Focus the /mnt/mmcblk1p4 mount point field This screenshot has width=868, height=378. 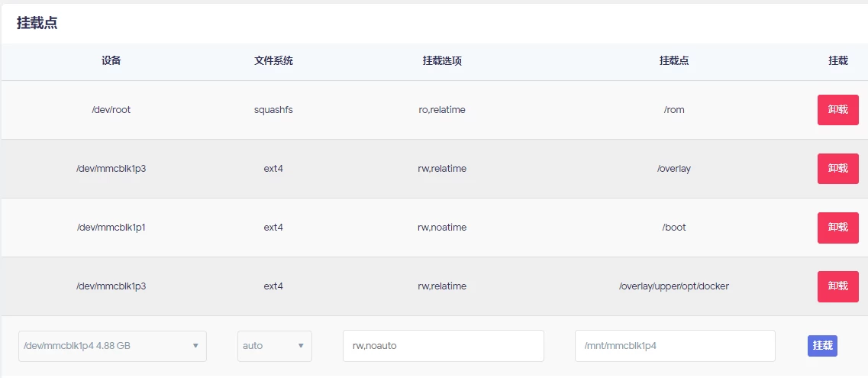click(x=675, y=346)
